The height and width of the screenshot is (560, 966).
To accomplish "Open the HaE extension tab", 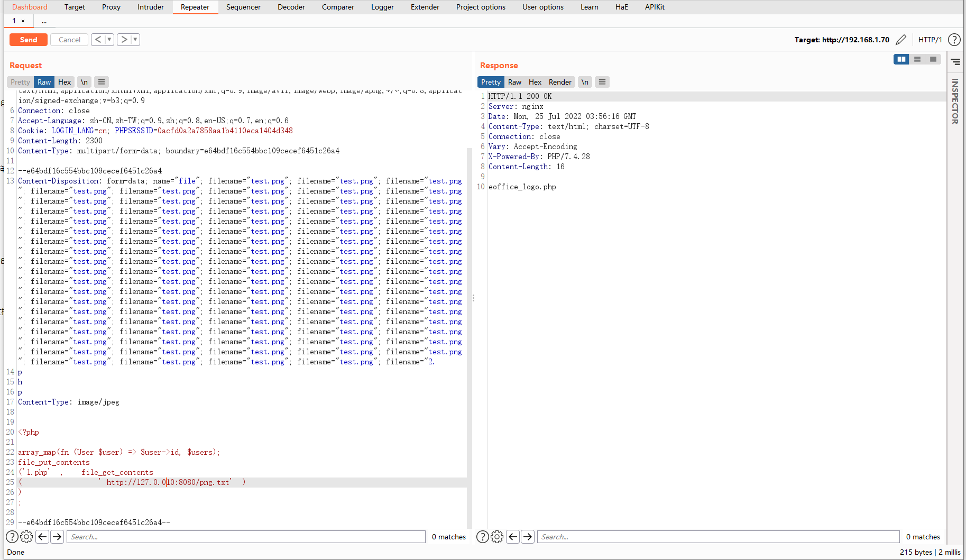I will pos(622,7).
